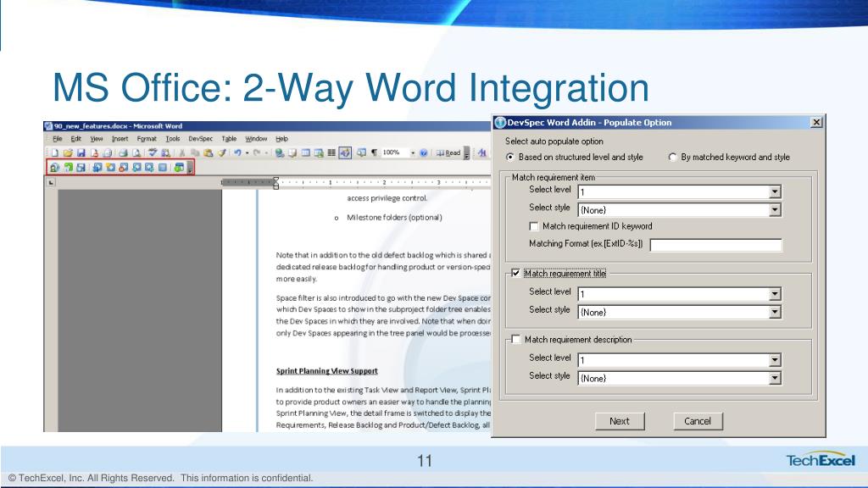868x488 pixels.
Task: Check 'Match requirement description' checkbox
Action: click(x=515, y=339)
